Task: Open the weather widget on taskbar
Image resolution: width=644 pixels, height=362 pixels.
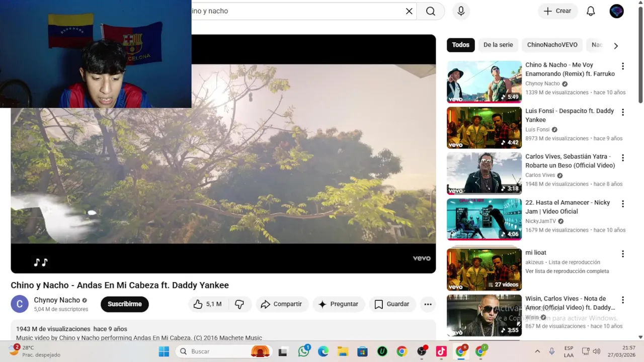Action: [x=35, y=351]
